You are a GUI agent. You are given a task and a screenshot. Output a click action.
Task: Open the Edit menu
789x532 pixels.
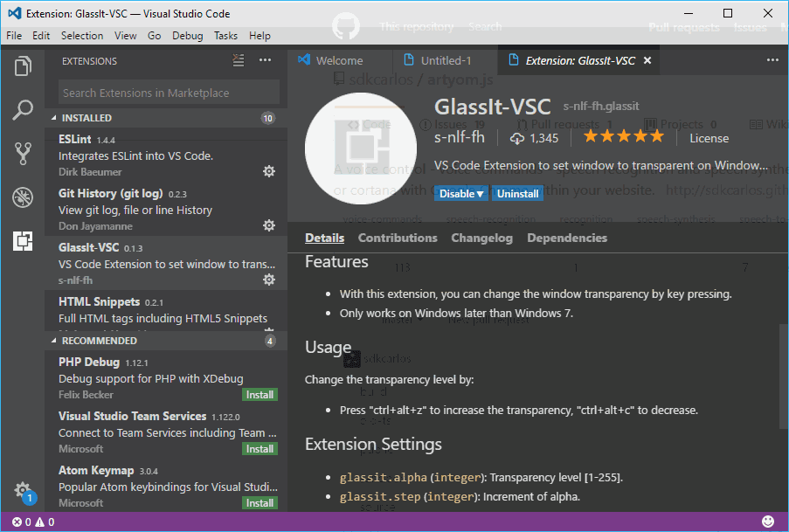click(41, 36)
